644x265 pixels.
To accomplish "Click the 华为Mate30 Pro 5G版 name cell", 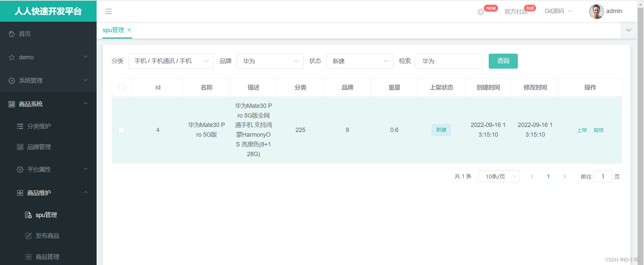I will (207, 130).
